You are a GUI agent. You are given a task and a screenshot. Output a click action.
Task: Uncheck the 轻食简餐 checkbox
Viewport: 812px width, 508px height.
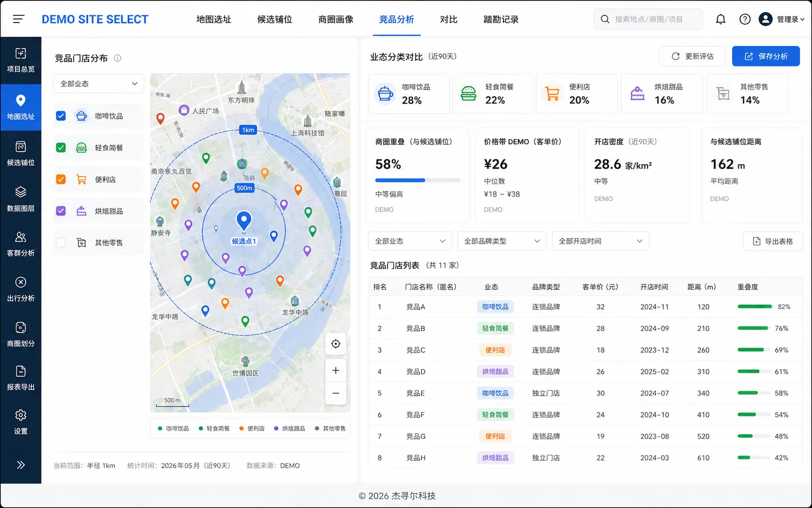[x=61, y=147]
